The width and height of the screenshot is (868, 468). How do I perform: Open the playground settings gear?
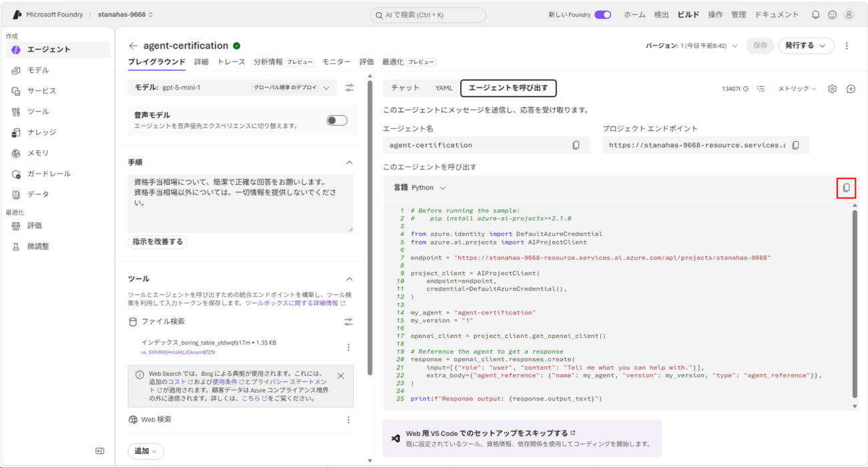point(832,89)
